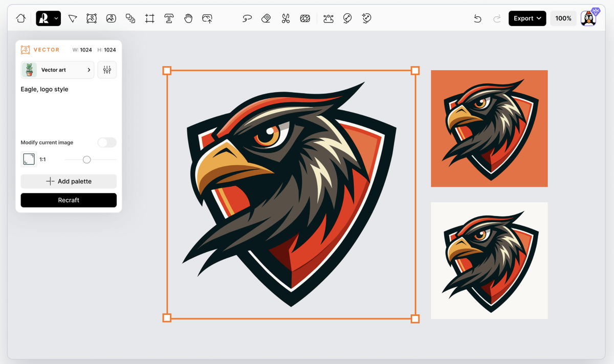This screenshot has height=364, width=614.
Task: Click the 1:1 ratio text label
Action: [x=42, y=160]
